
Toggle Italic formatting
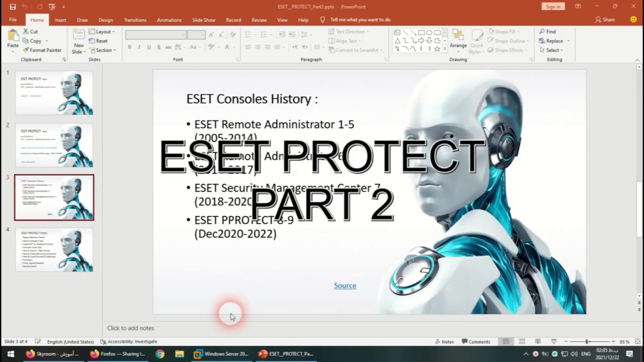point(139,47)
